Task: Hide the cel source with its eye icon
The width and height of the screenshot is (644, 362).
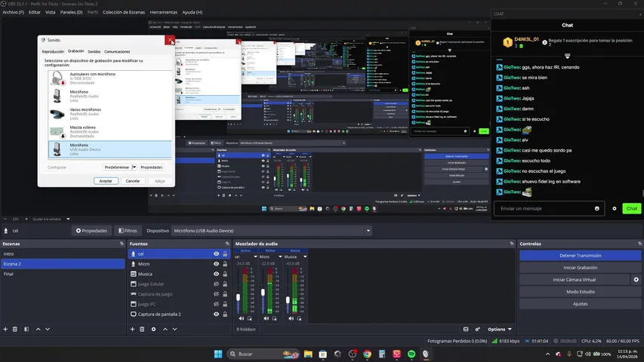Action: pos(216,254)
